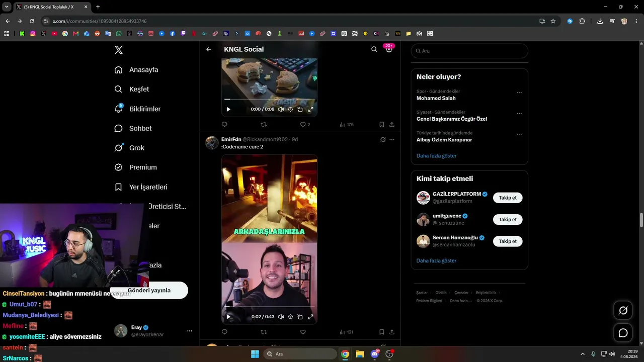Open settings gear on the burger video
The height and width of the screenshot is (362, 644).
(290, 109)
